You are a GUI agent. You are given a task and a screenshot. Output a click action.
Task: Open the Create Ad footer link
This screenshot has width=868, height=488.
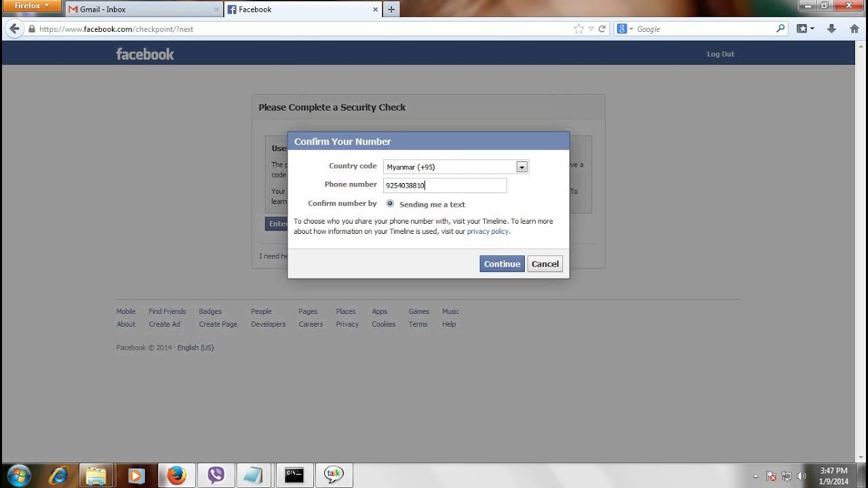pos(165,325)
